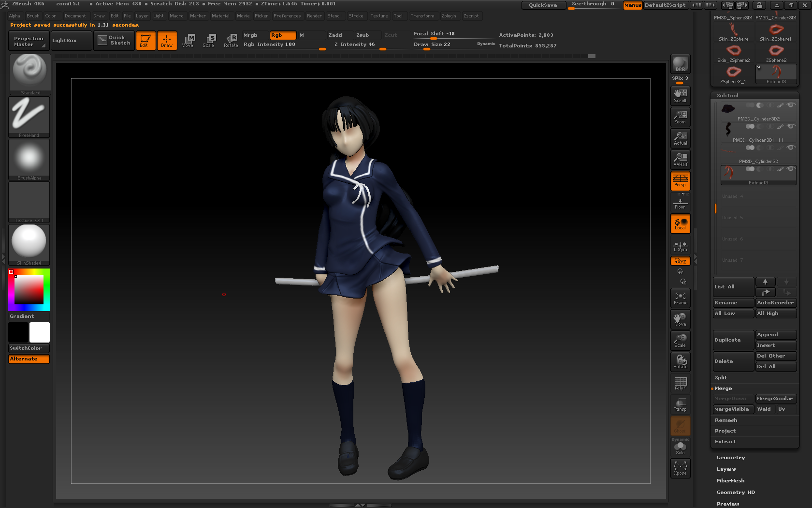Image resolution: width=812 pixels, height=508 pixels.
Task: Expand the Extract section
Action: click(x=725, y=441)
